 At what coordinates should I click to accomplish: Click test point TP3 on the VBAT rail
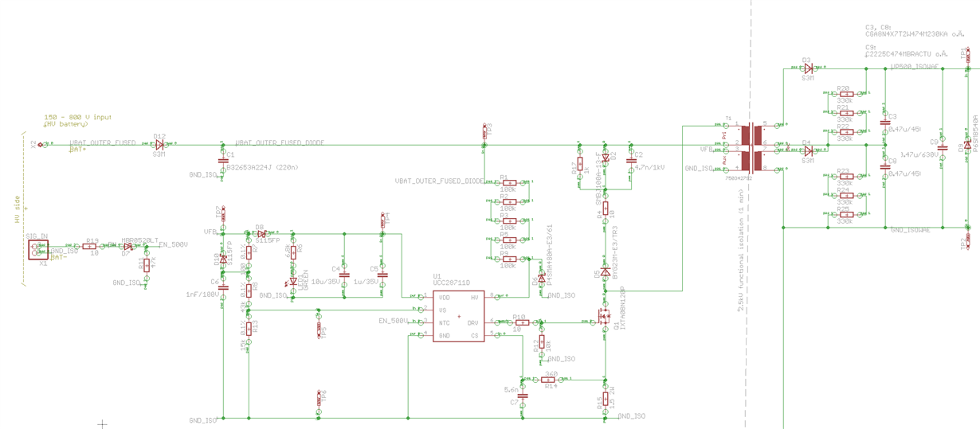tap(484, 131)
